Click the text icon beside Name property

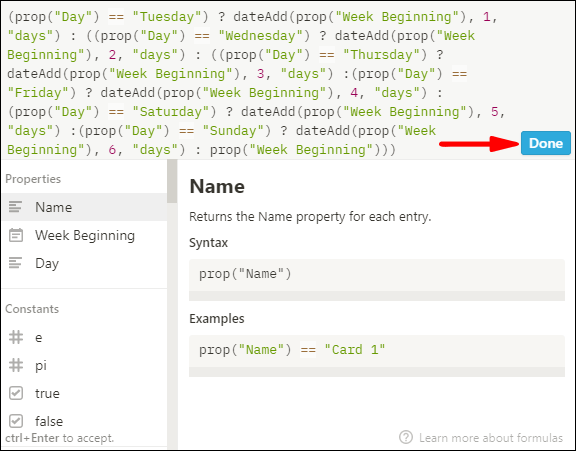pyautogui.click(x=15, y=207)
